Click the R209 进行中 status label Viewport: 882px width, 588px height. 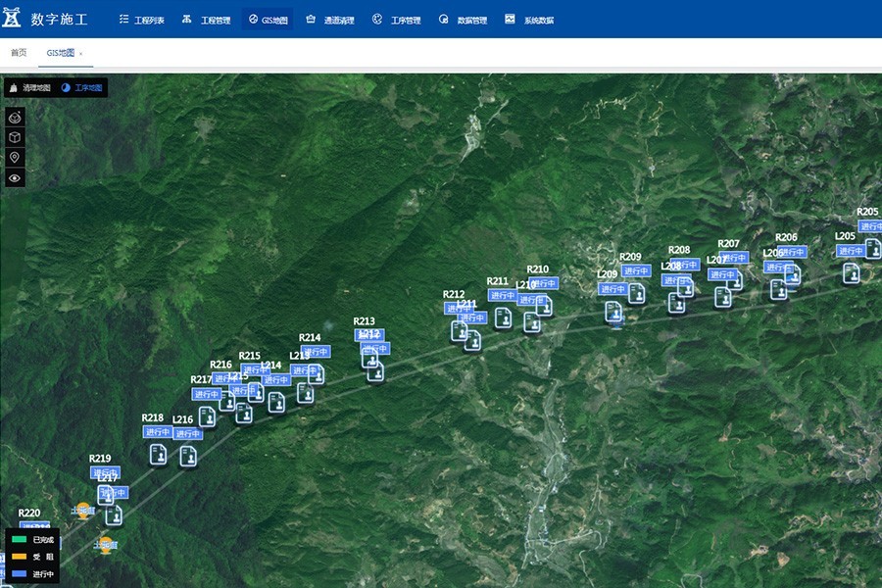(x=636, y=270)
